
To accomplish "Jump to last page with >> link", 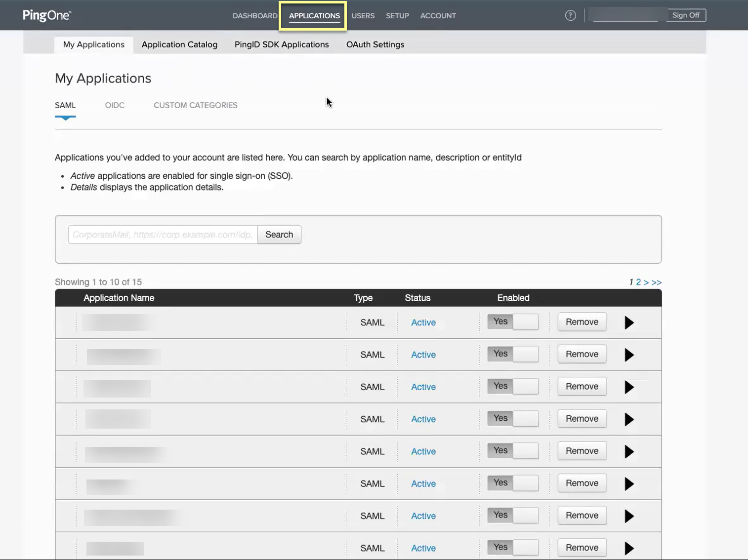I will (x=657, y=282).
